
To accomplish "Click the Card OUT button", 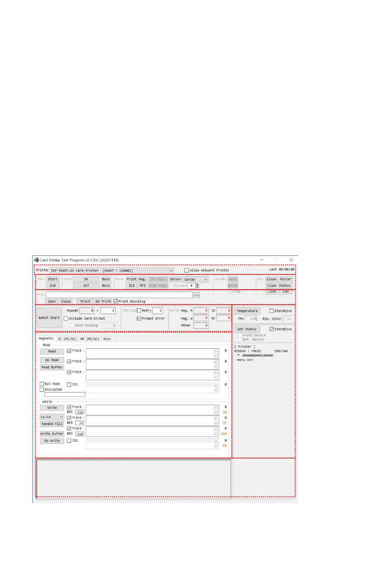I will [x=86, y=286].
